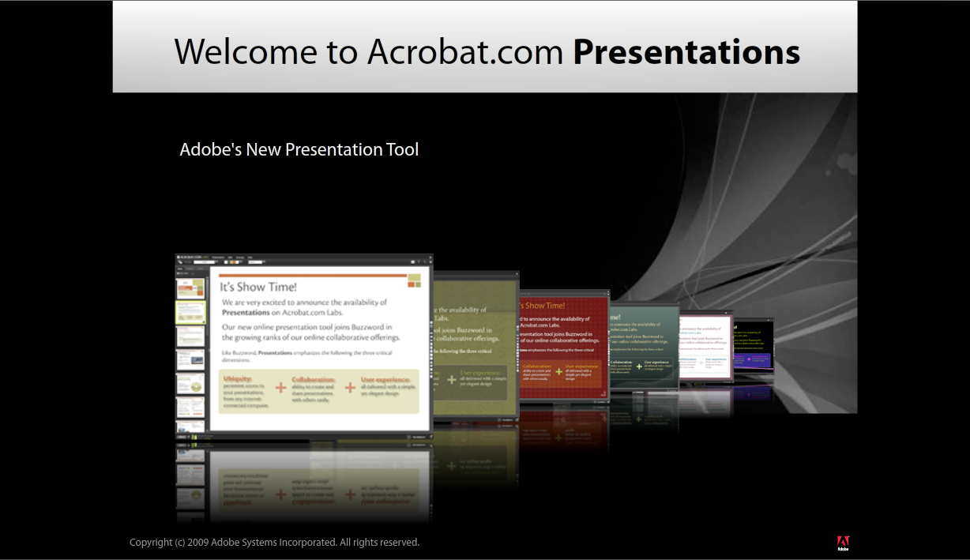This screenshot has width=970, height=560.
Task: Click the collaborator presence icon in the status bar
Action: [x=194, y=438]
